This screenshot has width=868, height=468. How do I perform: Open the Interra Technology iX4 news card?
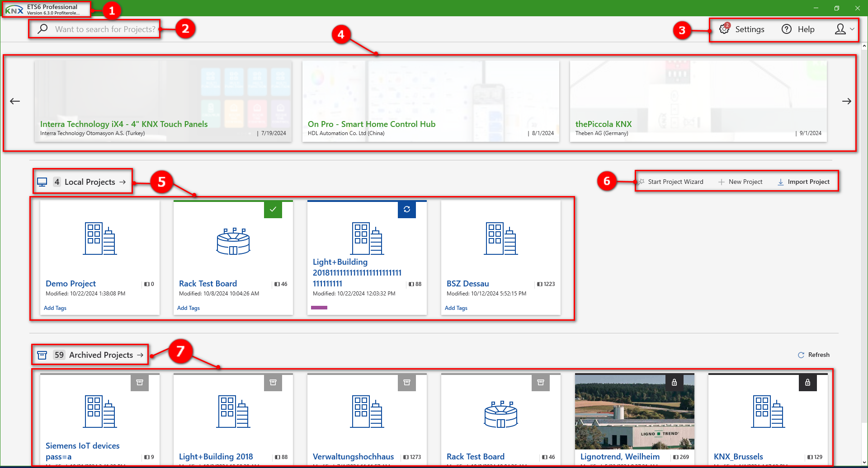point(163,101)
